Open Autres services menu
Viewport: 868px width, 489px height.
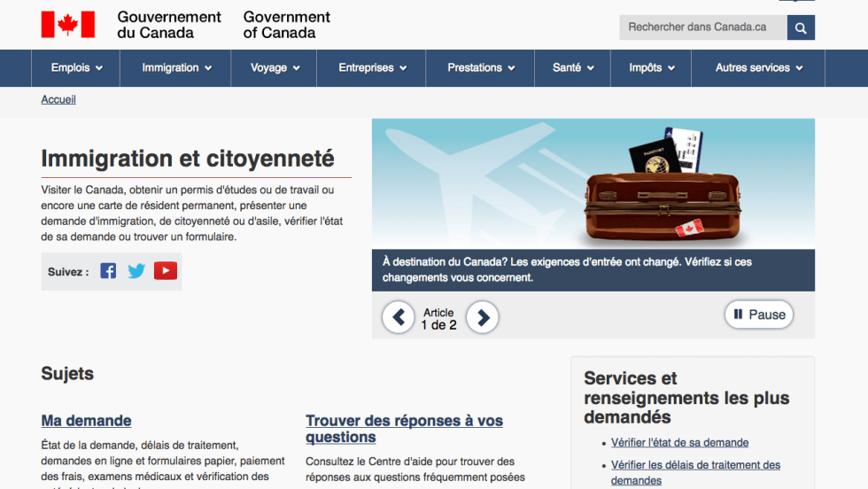758,68
